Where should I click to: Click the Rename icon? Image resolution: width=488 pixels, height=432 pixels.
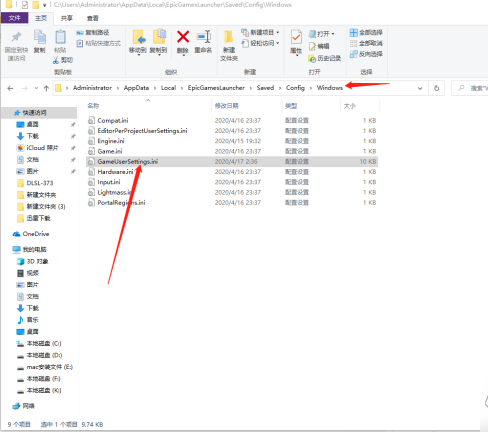(203, 37)
